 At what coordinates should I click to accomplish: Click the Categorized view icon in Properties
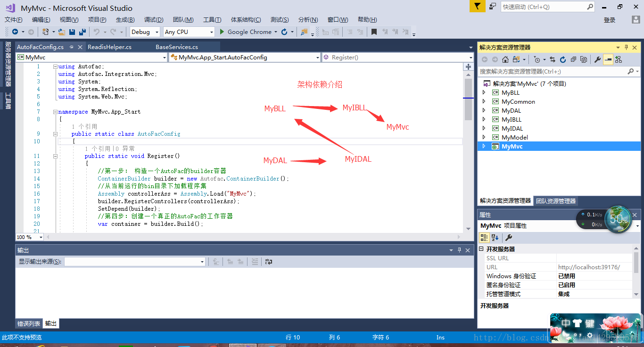(485, 238)
